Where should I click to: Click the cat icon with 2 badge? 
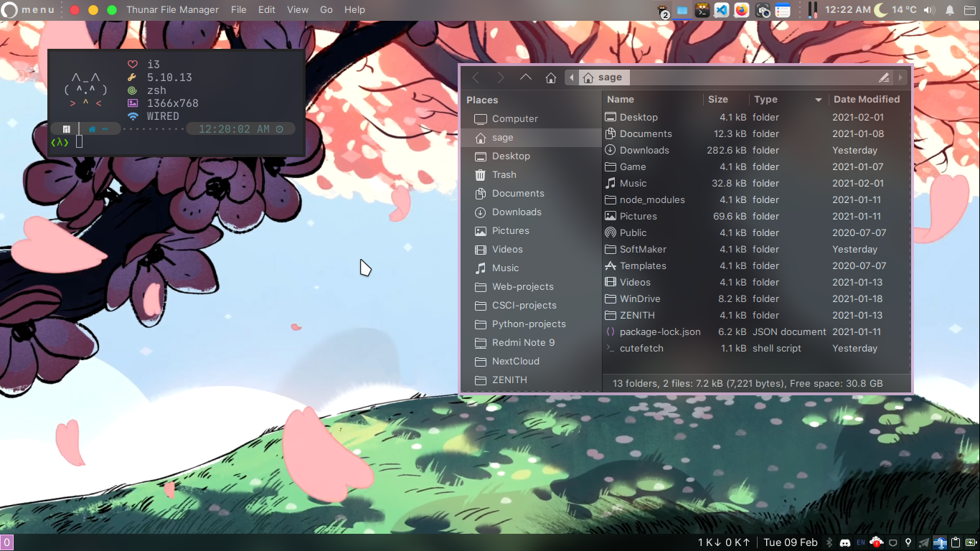click(664, 11)
